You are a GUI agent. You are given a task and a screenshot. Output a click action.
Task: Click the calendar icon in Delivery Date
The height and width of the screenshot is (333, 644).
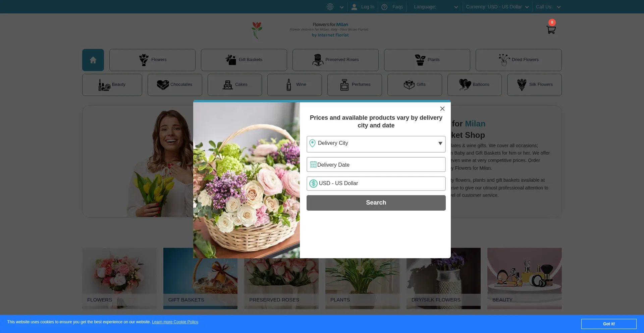tap(313, 165)
